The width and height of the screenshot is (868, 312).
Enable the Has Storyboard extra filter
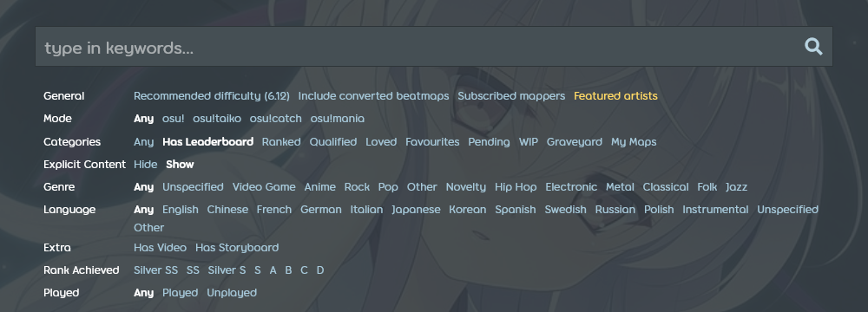pos(237,248)
